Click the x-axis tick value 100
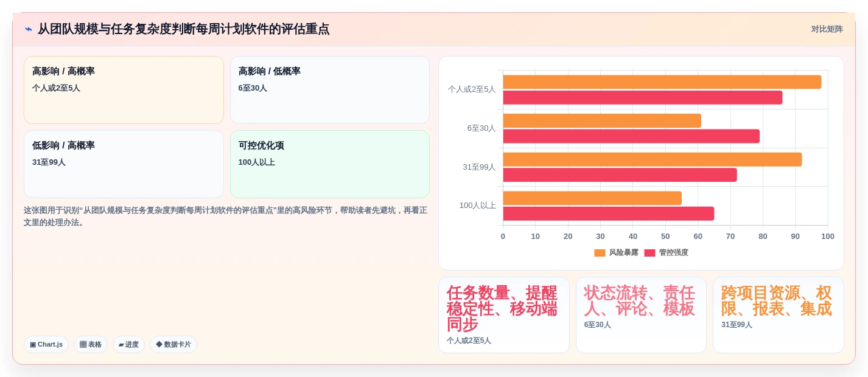 [x=828, y=237]
